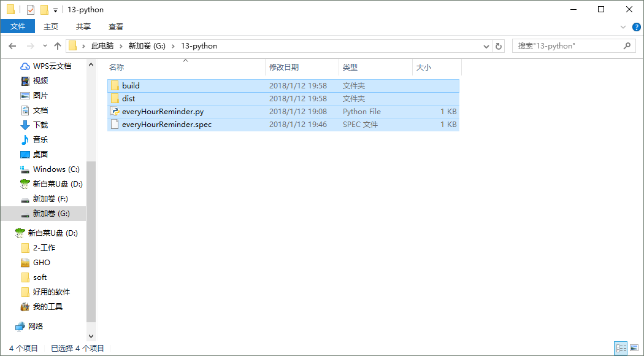Select 新加卷 (G:) in the sidebar

click(44, 214)
